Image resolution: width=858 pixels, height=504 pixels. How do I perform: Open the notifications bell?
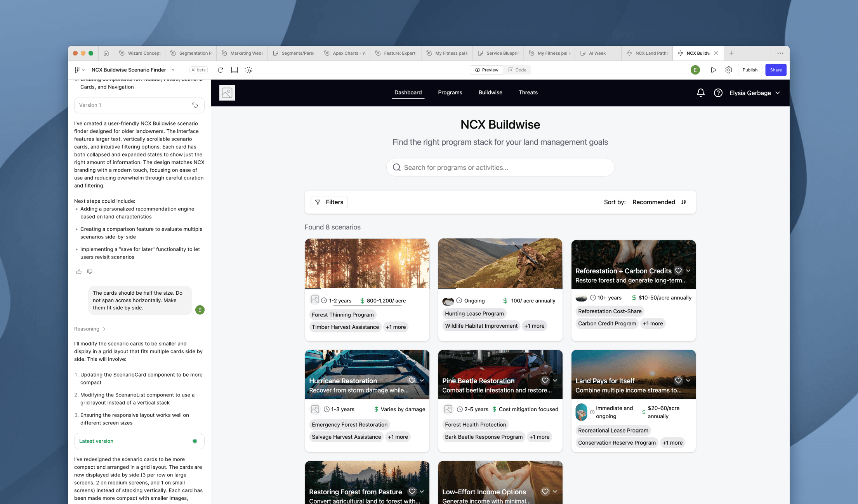[700, 93]
